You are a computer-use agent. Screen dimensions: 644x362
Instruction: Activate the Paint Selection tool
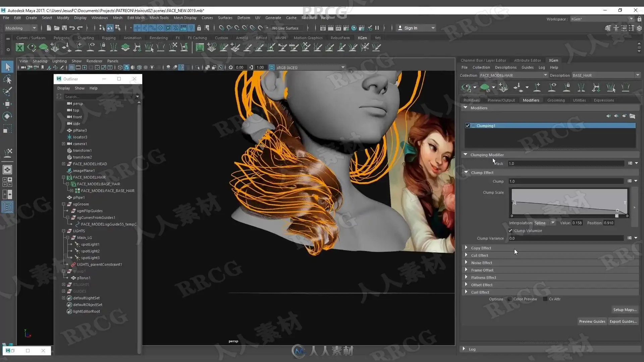tap(7, 91)
